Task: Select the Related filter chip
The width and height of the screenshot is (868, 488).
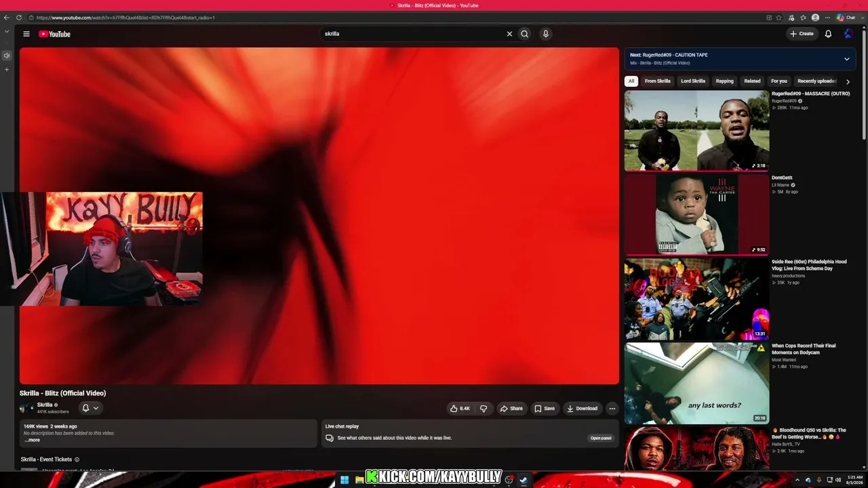Action: click(753, 81)
